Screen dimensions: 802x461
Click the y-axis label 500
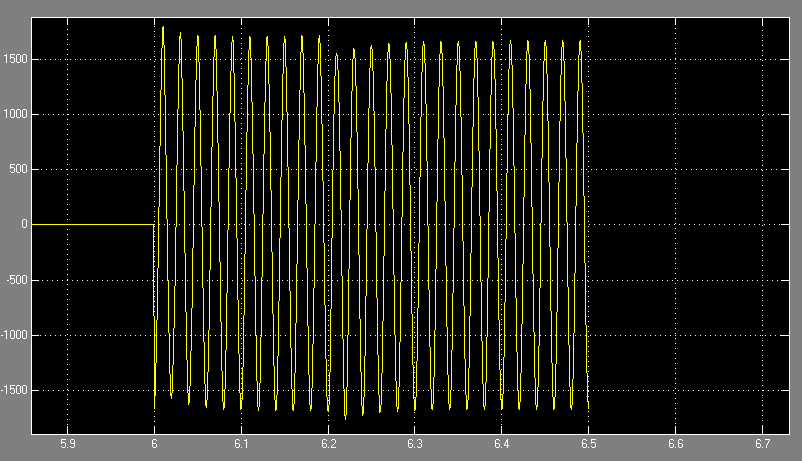click(18, 169)
